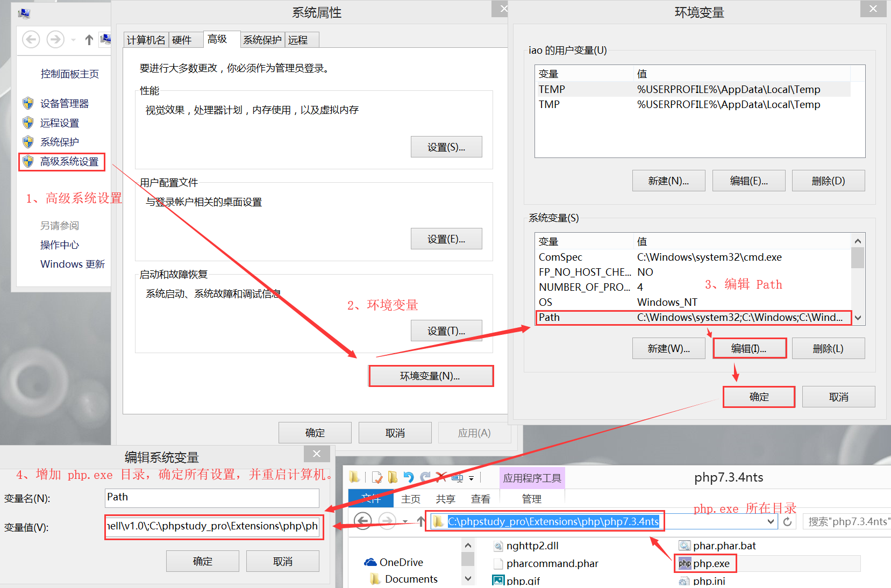Confirm the 环境变量 dialog with 确定
Screen dimensions: 891x588
click(x=759, y=397)
